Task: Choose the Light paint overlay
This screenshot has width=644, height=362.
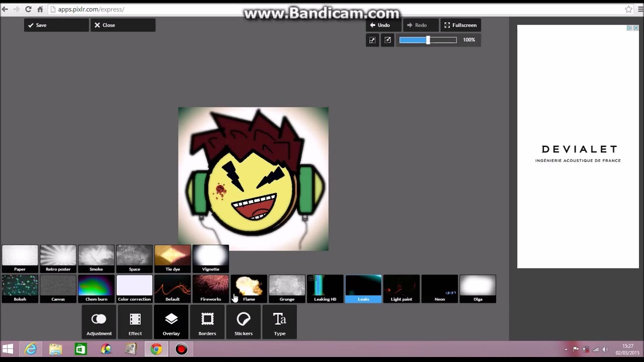Action: coord(401,289)
